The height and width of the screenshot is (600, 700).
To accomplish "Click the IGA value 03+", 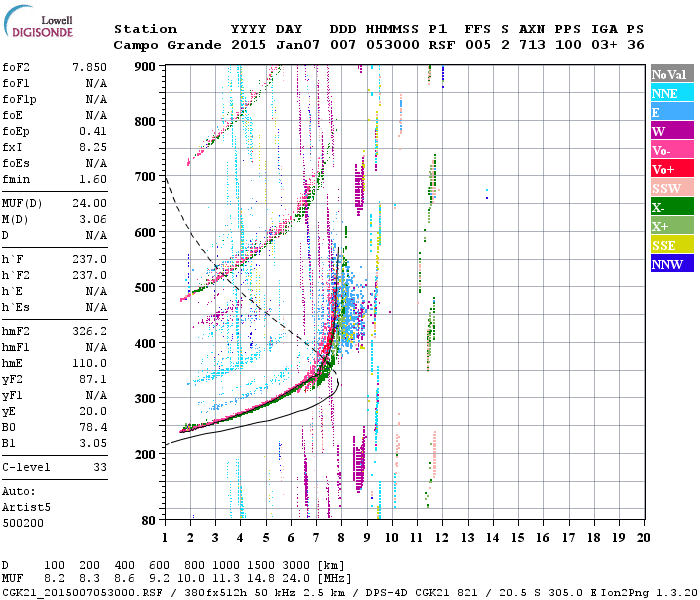I will tap(604, 45).
